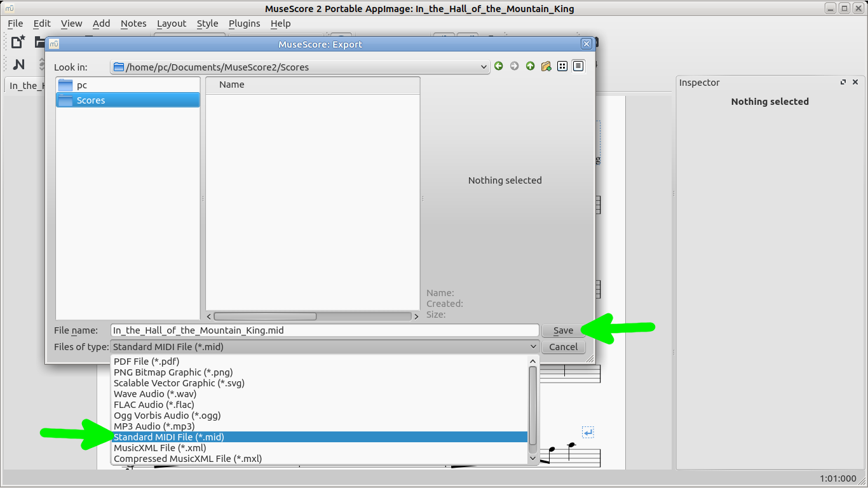Image resolution: width=868 pixels, height=488 pixels.
Task: Open the File menu
Action: [15, 24]
